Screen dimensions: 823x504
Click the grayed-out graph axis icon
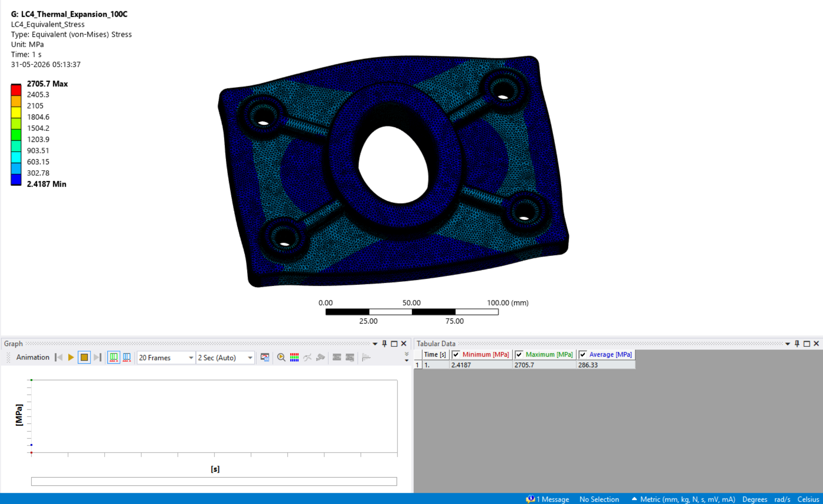(x=366, y=357)
